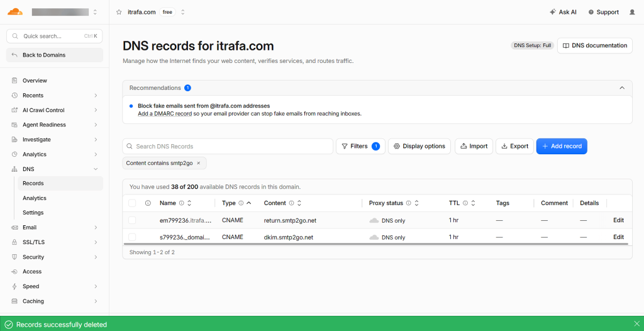
Task: Click the Add record button
Action: tap(562, 147)
